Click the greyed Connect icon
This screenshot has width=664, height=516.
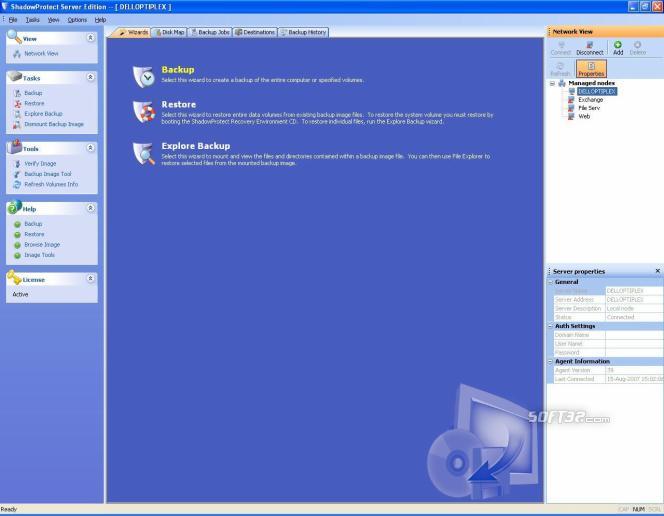[x=561, y=48]
